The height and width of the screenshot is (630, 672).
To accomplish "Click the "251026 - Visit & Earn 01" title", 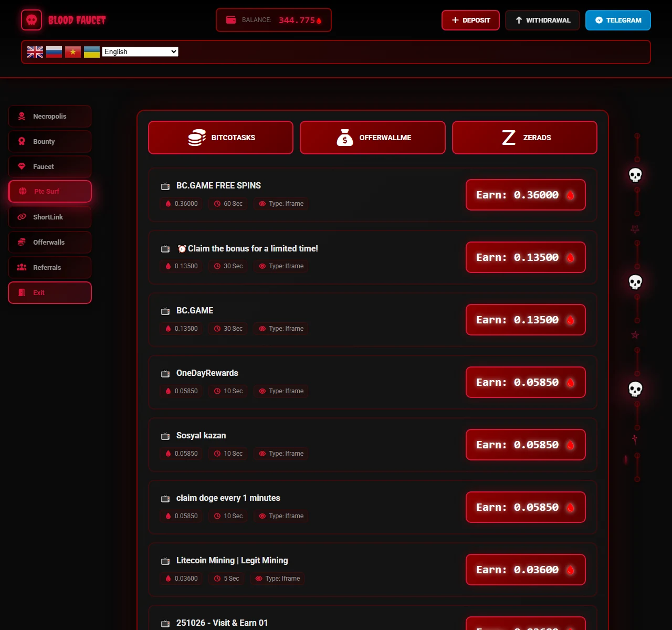I will coord(222,623).
